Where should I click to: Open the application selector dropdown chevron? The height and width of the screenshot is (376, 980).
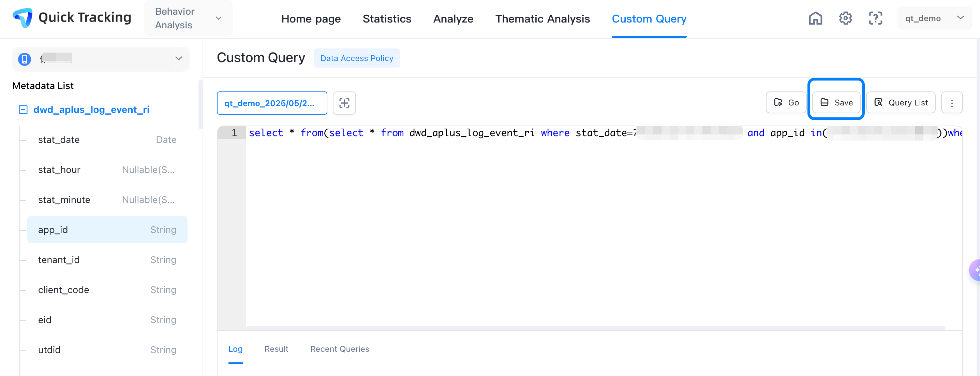click(178, 59)
